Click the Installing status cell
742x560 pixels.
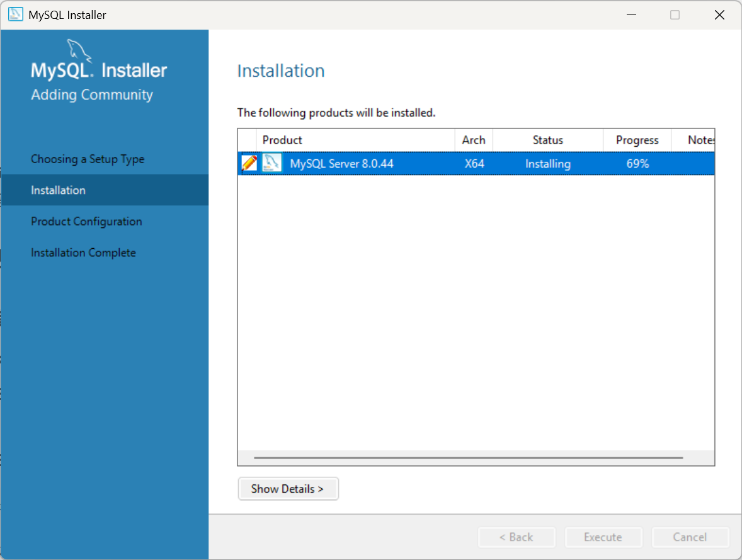[548, 164]
